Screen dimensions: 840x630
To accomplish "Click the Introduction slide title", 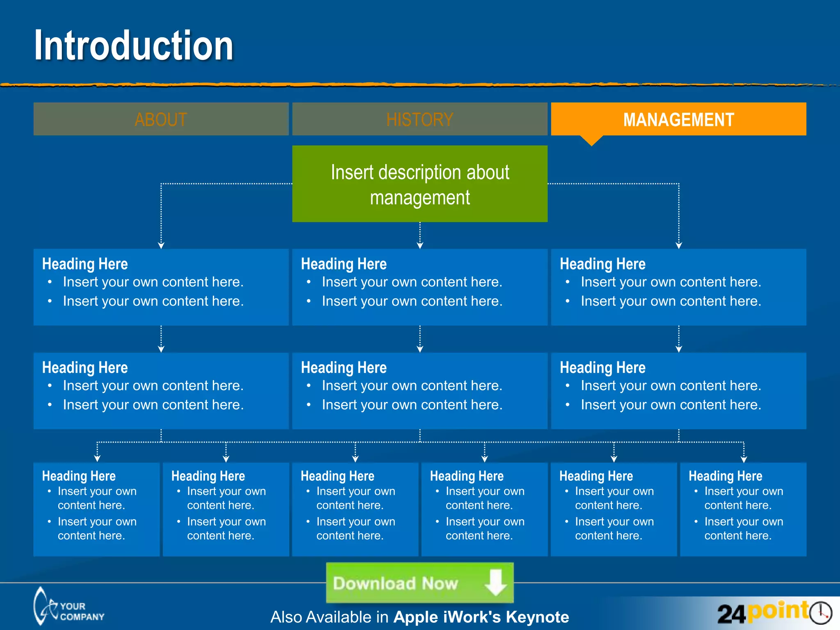I will (134, 46).
